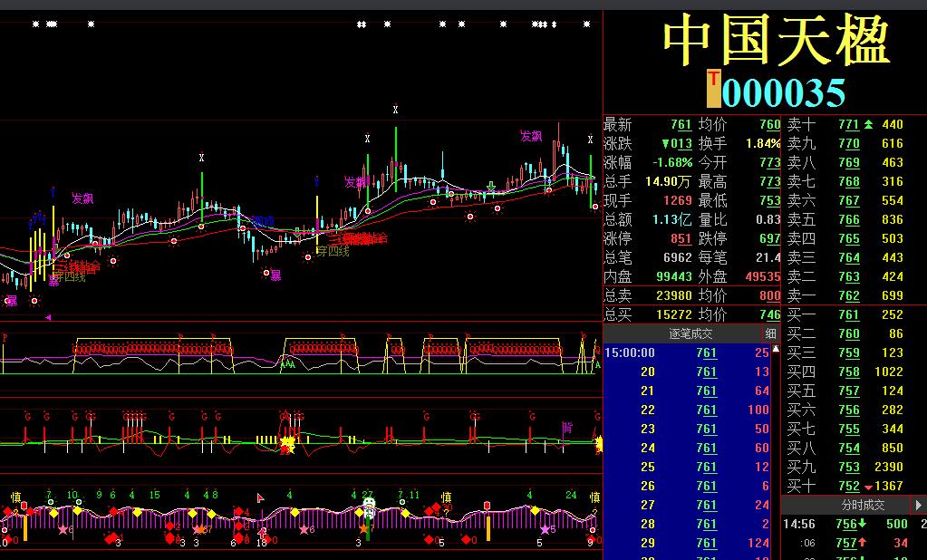Click the 买六 price 756

pos(849,410)
